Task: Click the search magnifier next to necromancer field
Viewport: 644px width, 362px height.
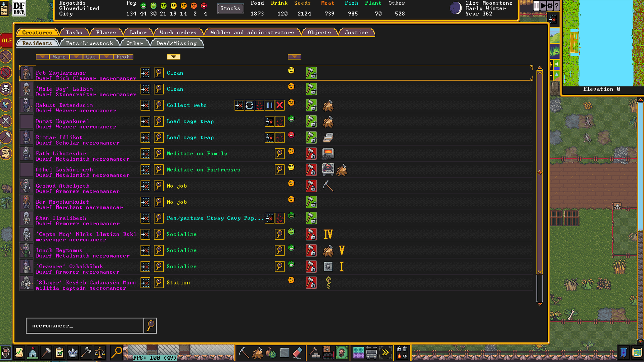Action: [x=150, y=325]
